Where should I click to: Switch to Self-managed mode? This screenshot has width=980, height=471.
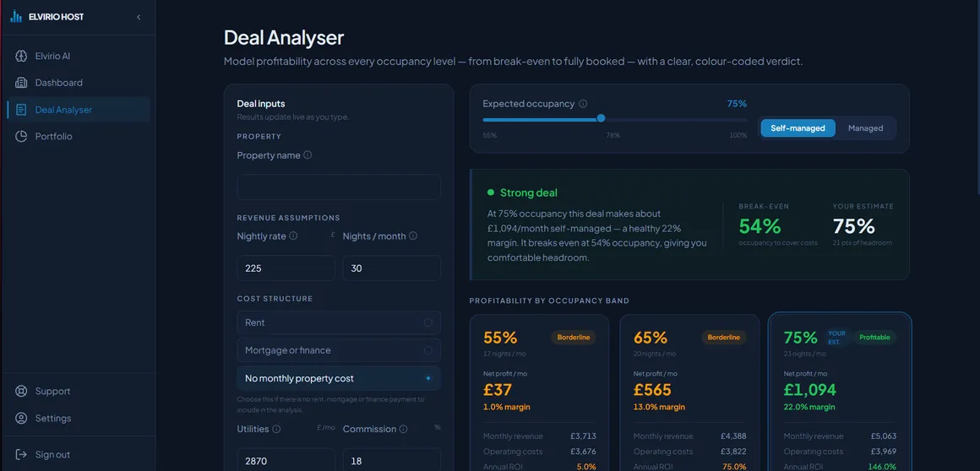(798, 128)
